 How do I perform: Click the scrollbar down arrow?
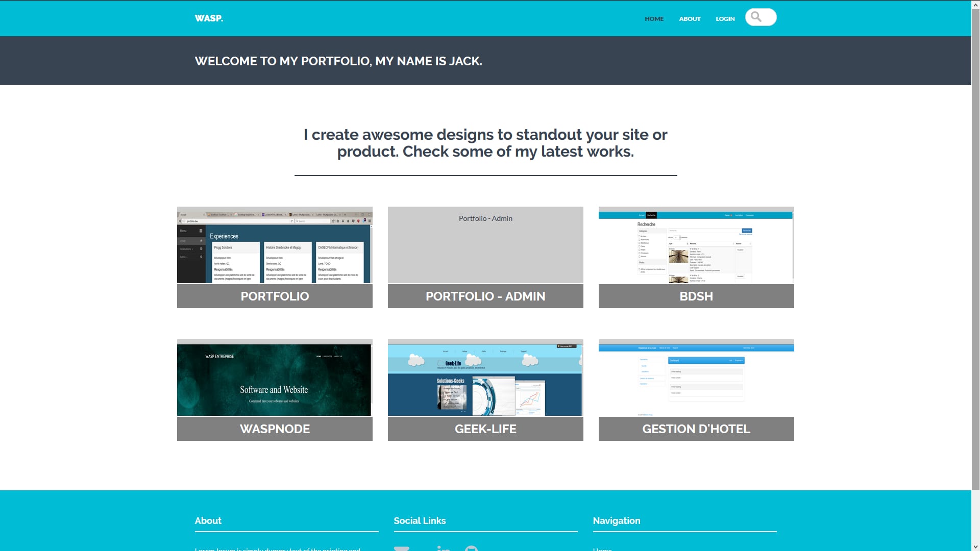click(975, 546)
